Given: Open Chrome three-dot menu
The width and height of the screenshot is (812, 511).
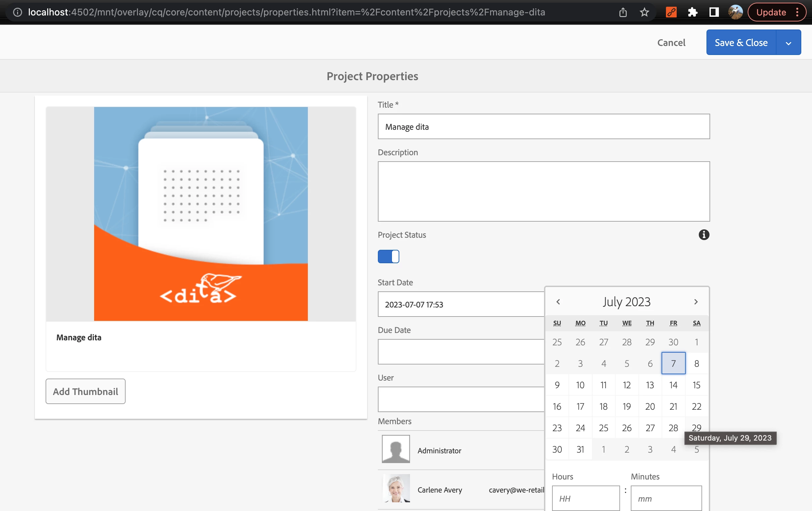Looking at the screenshot, I should (797, 12).
